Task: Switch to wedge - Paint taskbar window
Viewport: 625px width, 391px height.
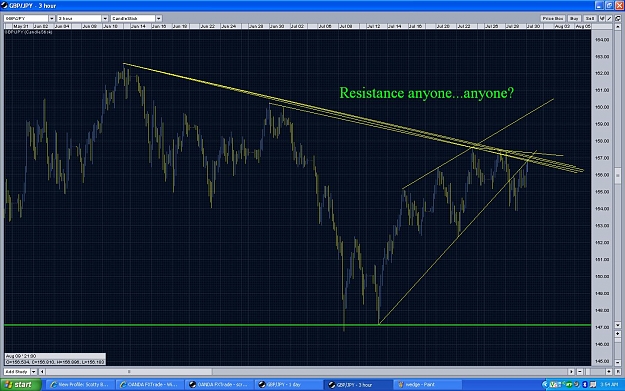Action: 427,385
